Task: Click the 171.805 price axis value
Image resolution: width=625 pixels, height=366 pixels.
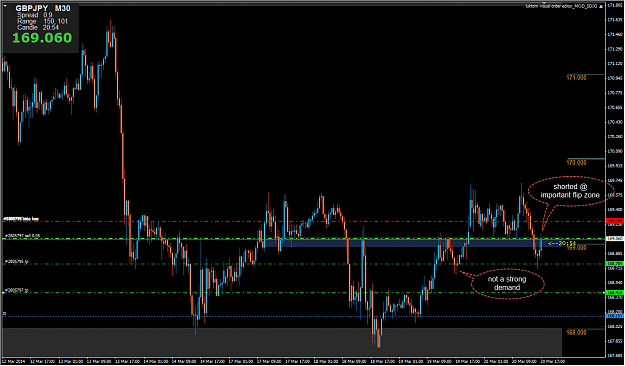Action: tap(614, 5)
